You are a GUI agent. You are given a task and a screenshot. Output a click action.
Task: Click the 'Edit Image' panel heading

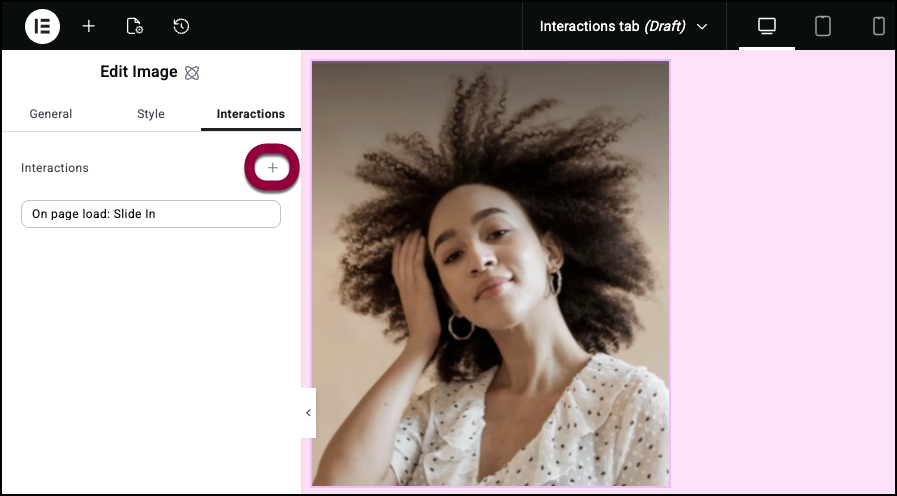pos(138,72)
